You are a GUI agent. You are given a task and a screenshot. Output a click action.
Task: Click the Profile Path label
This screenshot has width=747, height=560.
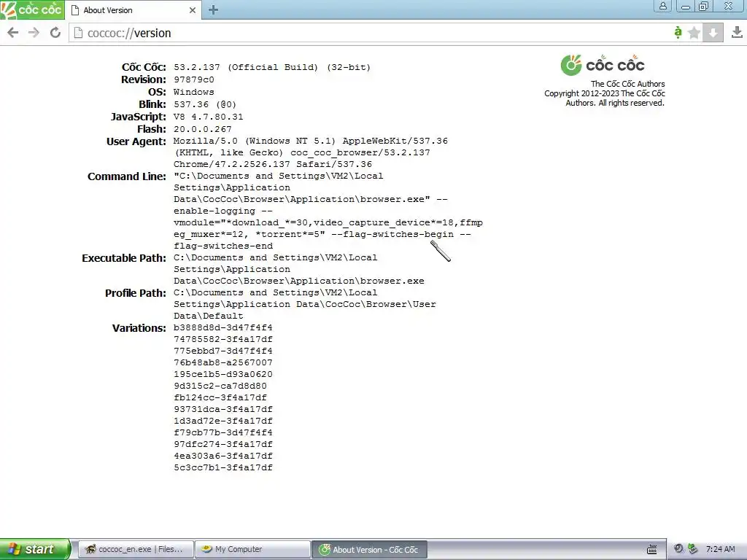click(x=136, y=293)
